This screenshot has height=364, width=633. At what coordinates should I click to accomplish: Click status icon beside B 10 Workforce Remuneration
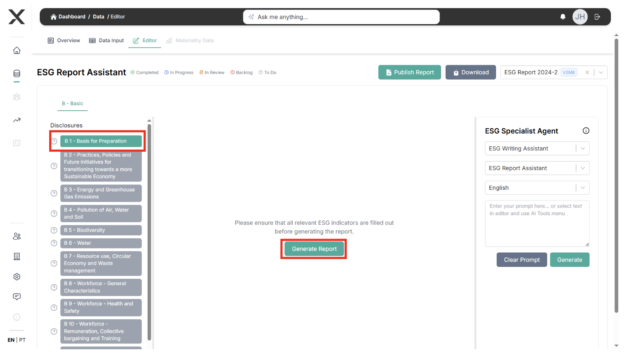tap(54, 332)
